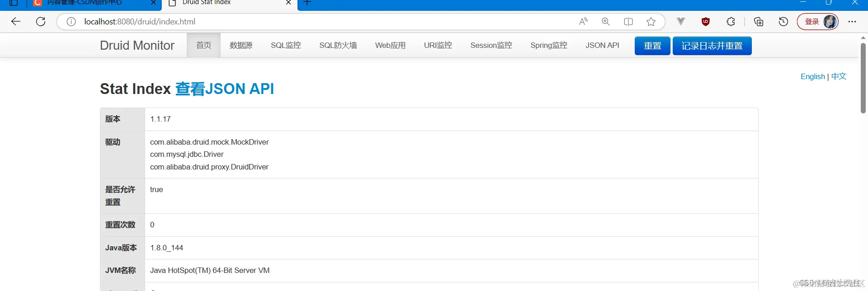Open the V-shaped extension icon
Viewport: 868px width, 291px height.
click(x=681, y=21)
